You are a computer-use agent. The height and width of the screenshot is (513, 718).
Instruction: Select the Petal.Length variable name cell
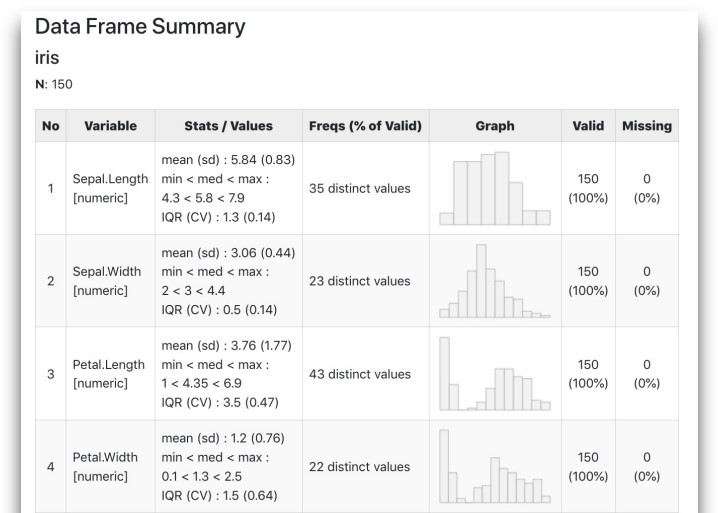point(109,374)
